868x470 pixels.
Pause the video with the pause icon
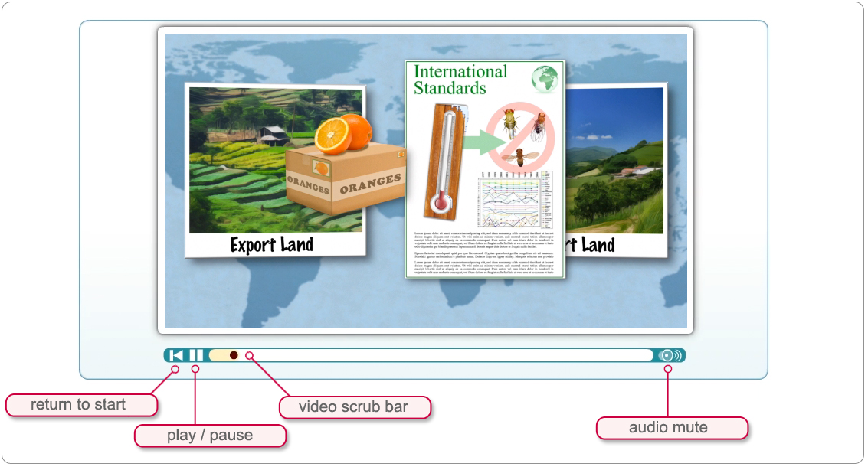tap(197, 355)
